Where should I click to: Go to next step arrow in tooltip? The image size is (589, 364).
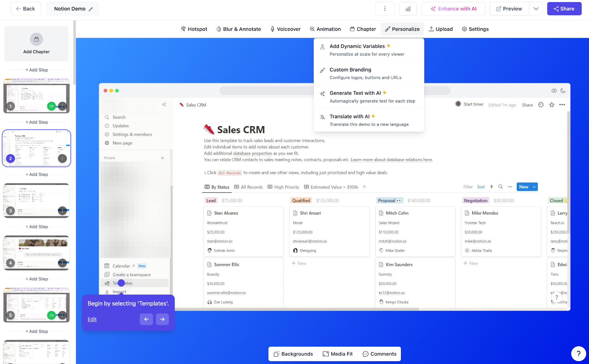pyautogui.click(x=162, y=319)
